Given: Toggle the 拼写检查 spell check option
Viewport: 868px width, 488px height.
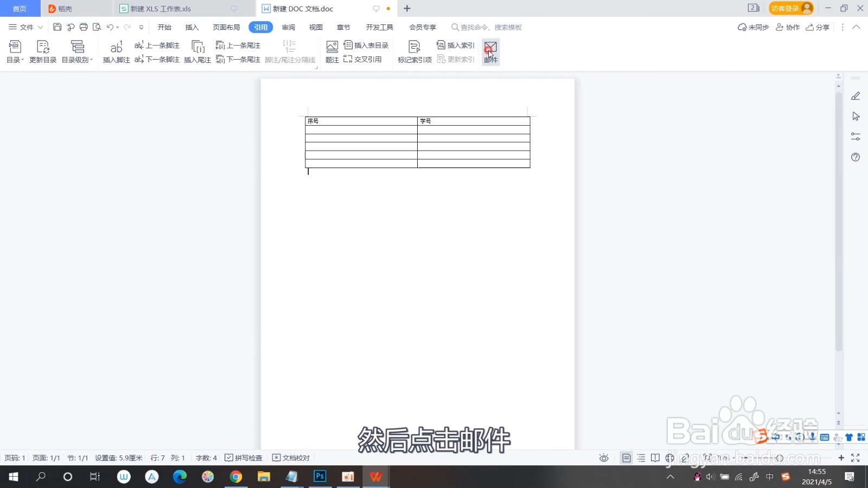Looking at the screenshot, I should (x=244, y=458).
